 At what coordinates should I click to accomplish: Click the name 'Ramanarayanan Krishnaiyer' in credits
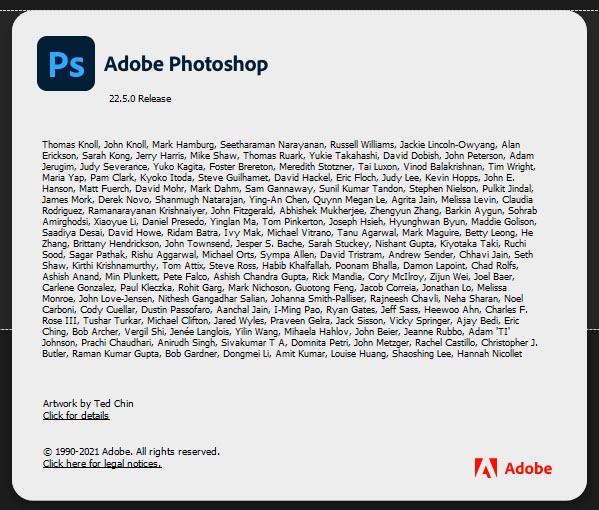coord(146,211)
